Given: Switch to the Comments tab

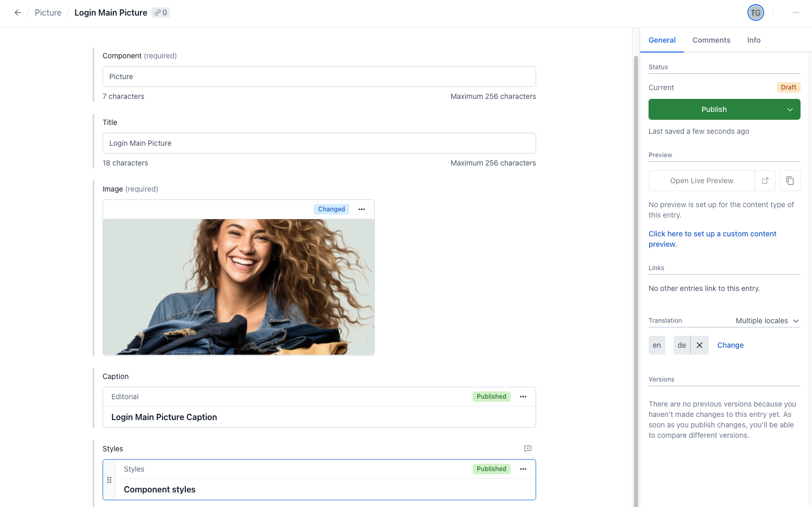Looking at the screenshot, I should 711,40.
